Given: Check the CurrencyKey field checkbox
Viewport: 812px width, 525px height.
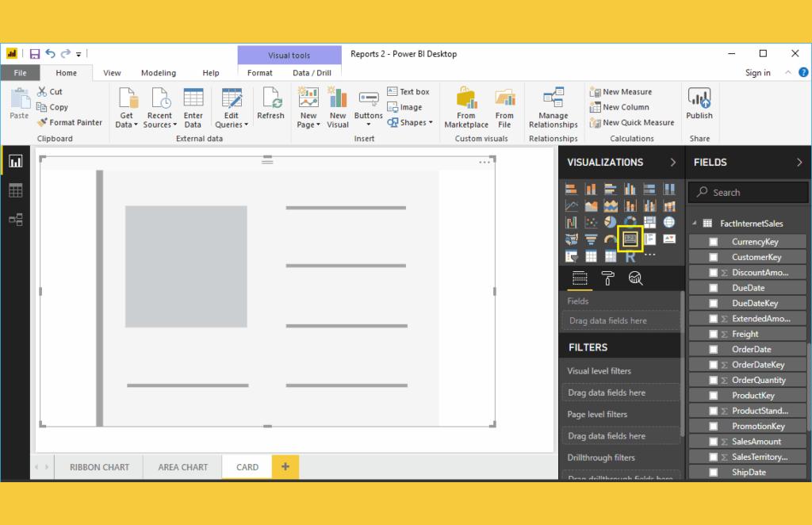Looking at the screenshot, I should pos(713,242).
